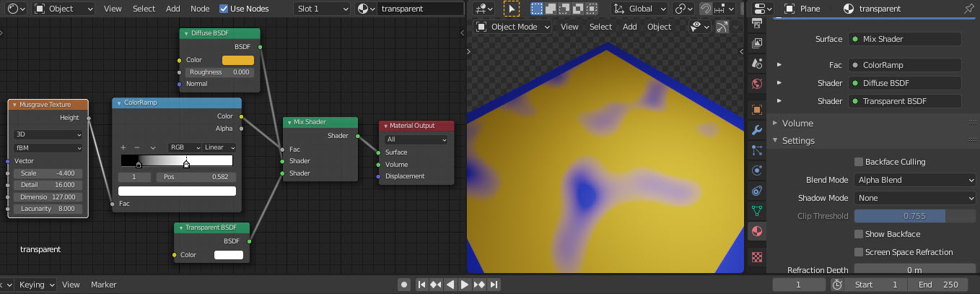
Task: Enable Screen Space Refraction checkbox
Action: coord(859,252)
